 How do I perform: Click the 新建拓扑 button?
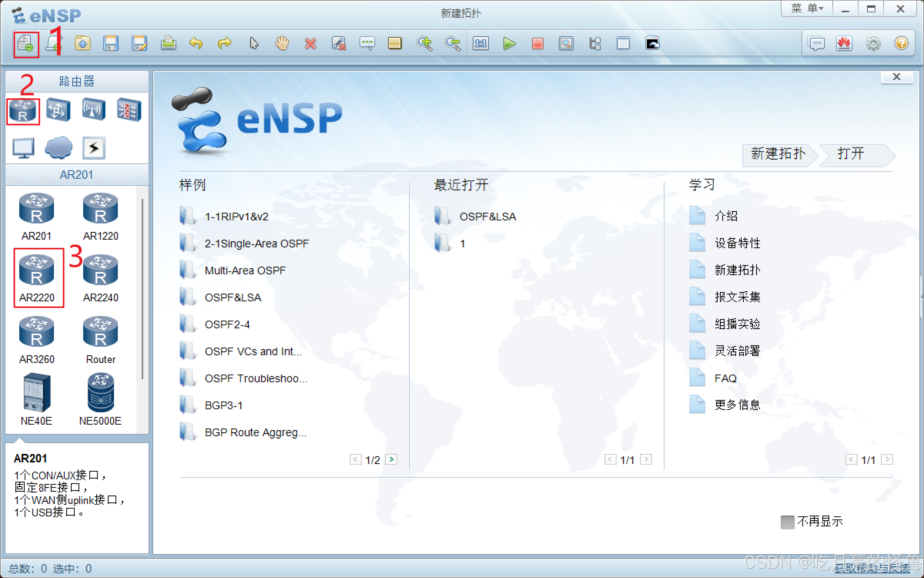click(778, 154)
